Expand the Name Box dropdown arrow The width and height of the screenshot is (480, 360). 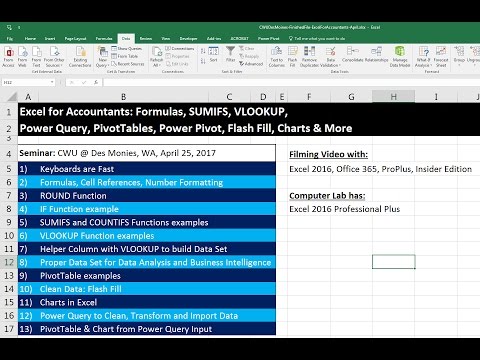(x=52, y=82)
